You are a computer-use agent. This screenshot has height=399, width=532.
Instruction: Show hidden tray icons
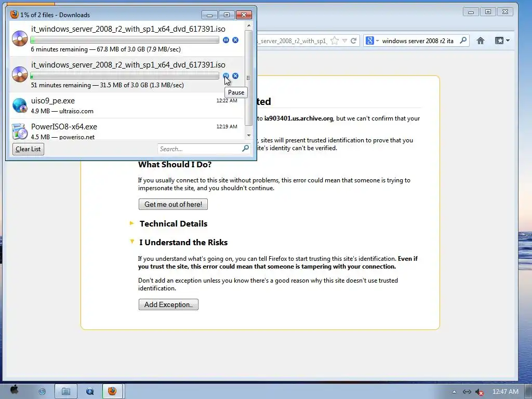coord(454,392)
